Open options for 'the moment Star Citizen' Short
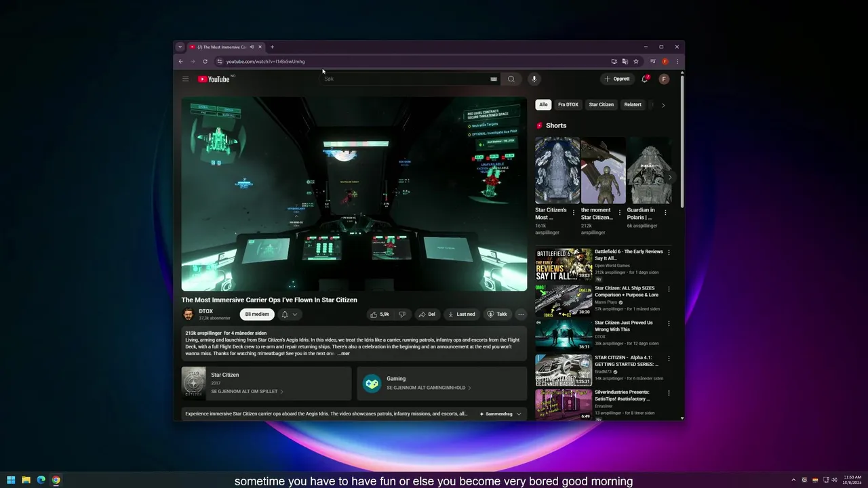868x488 pixels. [x=619, y=212]
